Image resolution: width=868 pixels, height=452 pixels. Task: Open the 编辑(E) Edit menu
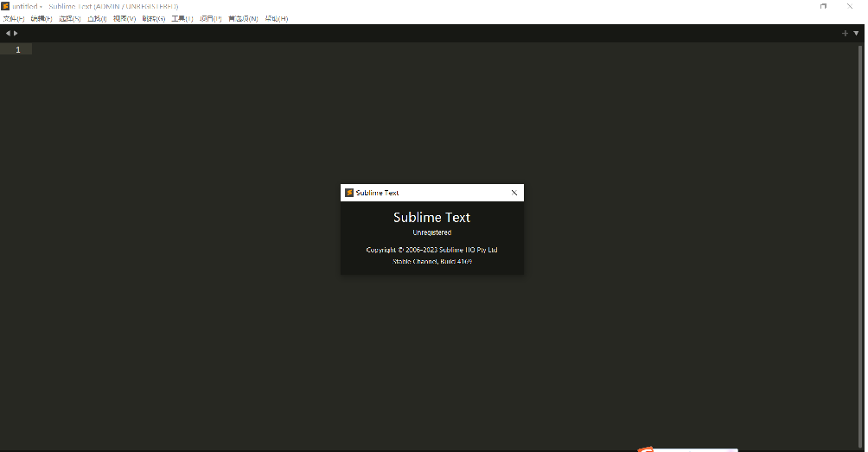tap(41, 18)
